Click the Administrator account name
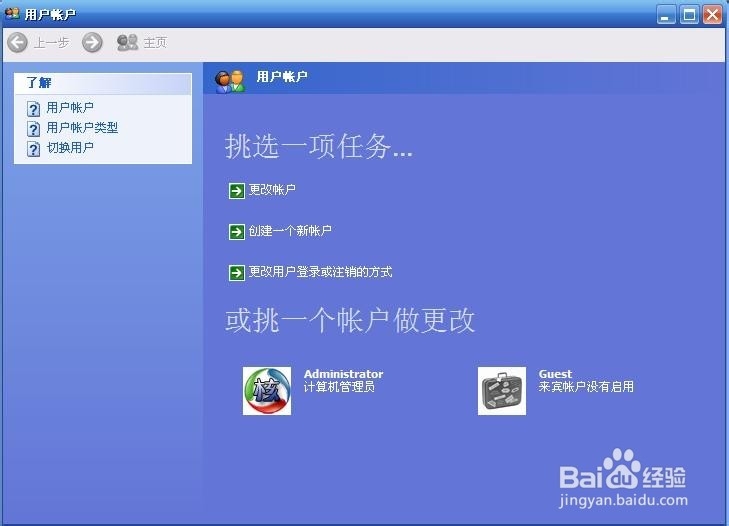This screenshot has width=729, height=526. [x=344, y=374]
